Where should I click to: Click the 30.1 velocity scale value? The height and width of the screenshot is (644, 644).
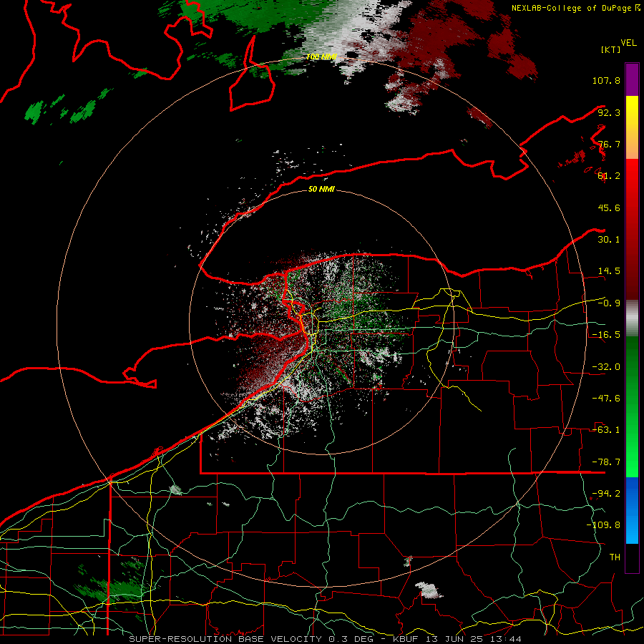click(x=609, y=240)
